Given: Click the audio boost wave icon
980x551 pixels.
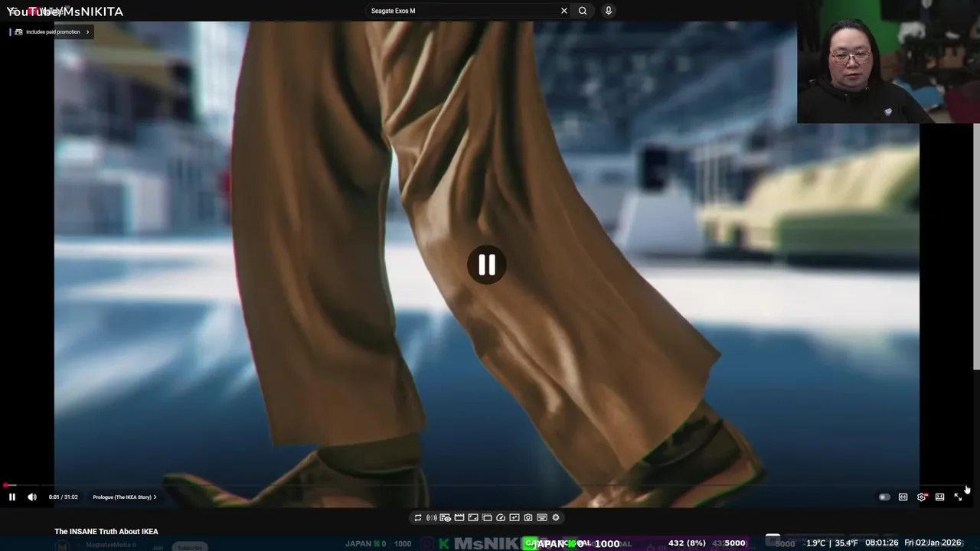Looking at the screenshot, I should point(432,518).
